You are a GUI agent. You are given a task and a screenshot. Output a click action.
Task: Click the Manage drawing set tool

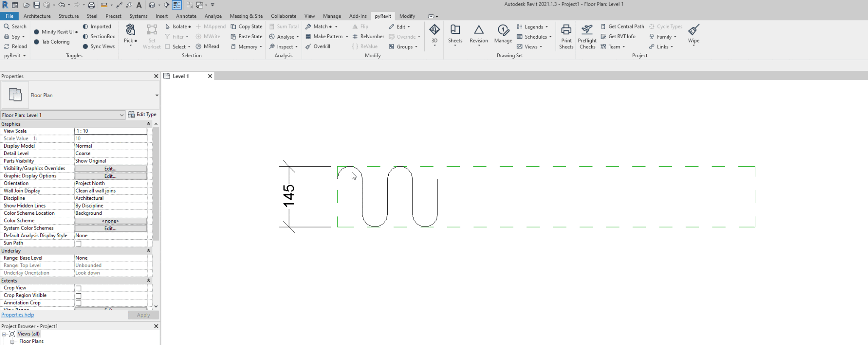click(503, 34)
